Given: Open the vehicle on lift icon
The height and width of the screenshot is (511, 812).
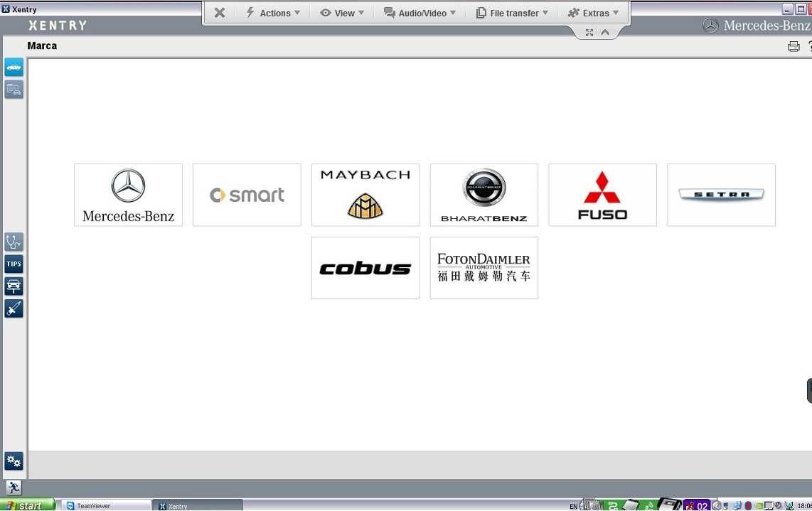Looking at the screenshot, I should (x=14, y=286).
